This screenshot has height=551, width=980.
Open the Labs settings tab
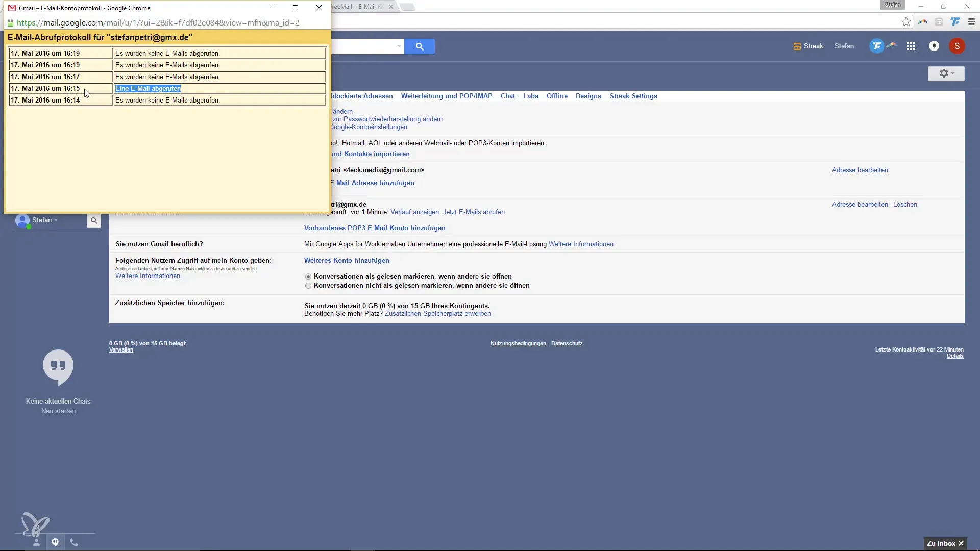pos(531,96)
